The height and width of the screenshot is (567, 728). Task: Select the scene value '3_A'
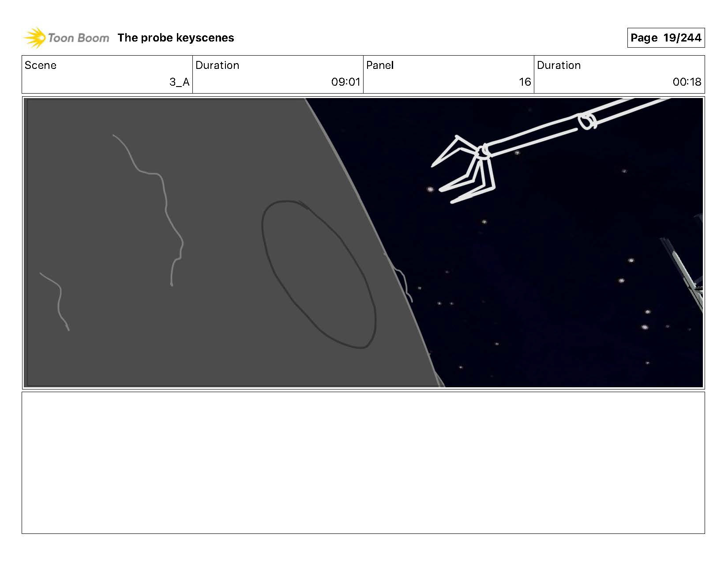click(x=180, y=82)
